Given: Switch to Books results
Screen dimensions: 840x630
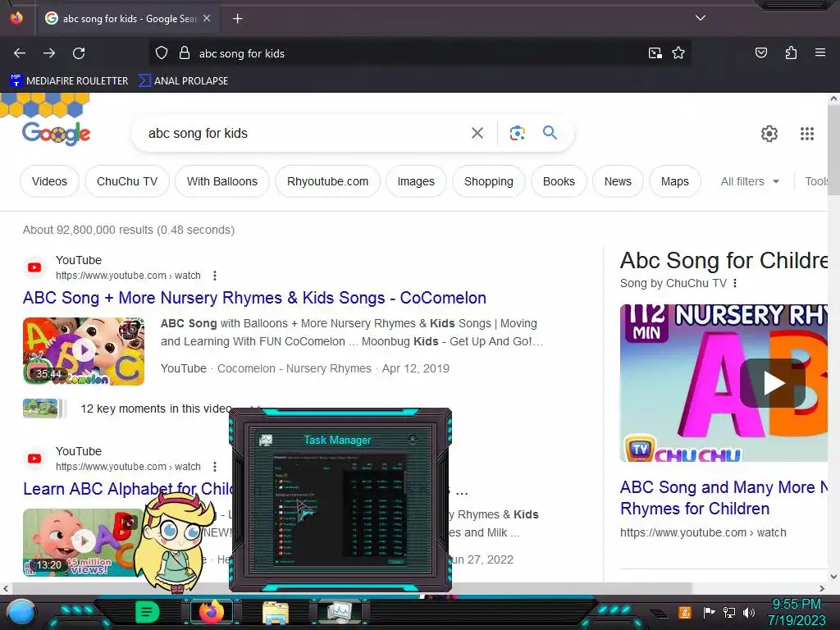Looking at the screenshot, I should (559, 181).
